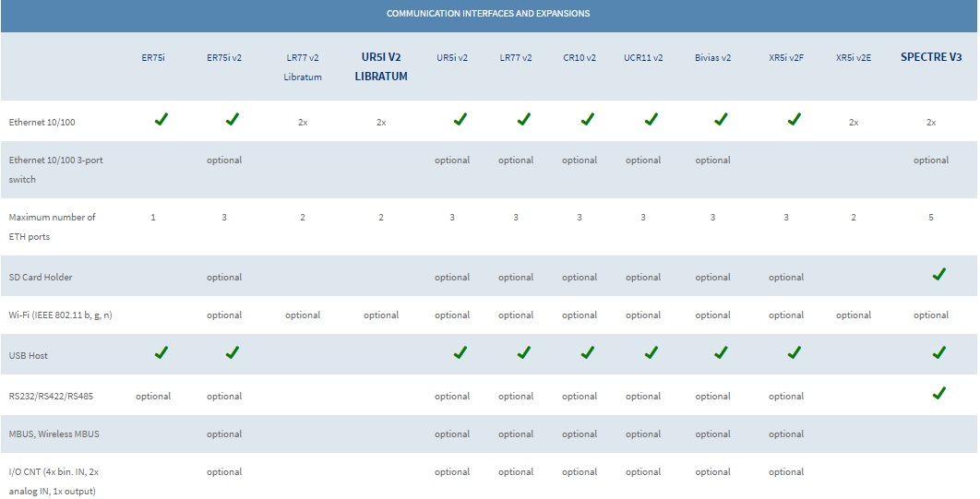980x499 pixels.
Task: Click SD Card Holder checkmark for Spectre V3
Action: [938, 274]
